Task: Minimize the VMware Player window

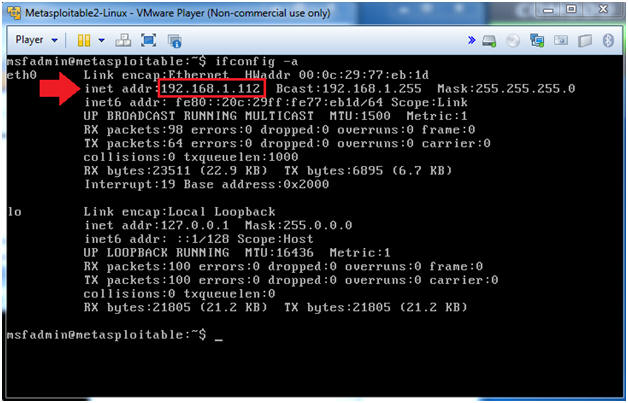Action: click(548, 10)
